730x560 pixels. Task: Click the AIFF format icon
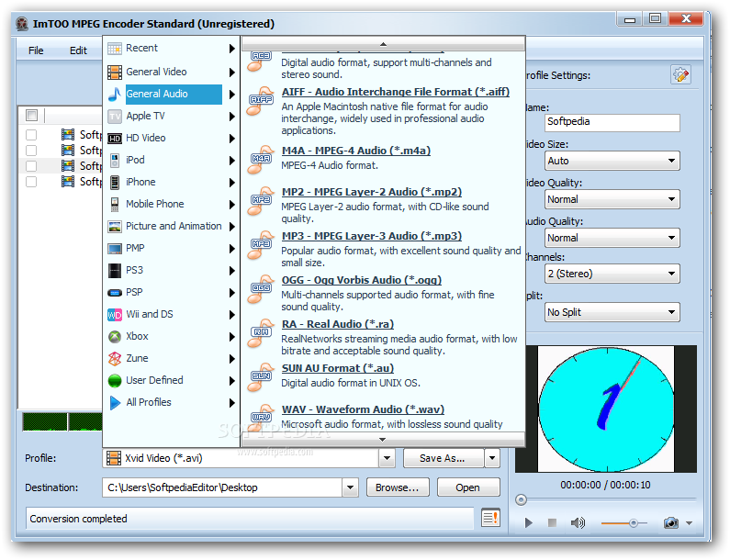coord(261,101)
